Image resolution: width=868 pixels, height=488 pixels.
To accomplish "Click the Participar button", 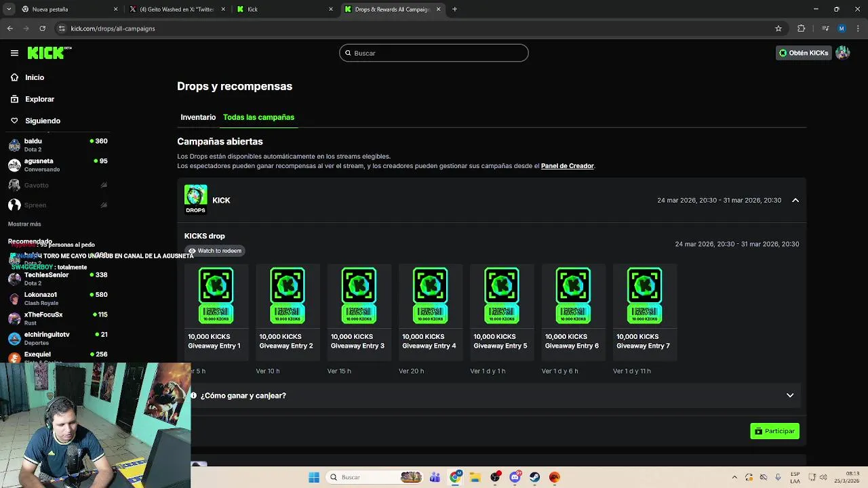I will pyautogui.click(x=774, y=431).
